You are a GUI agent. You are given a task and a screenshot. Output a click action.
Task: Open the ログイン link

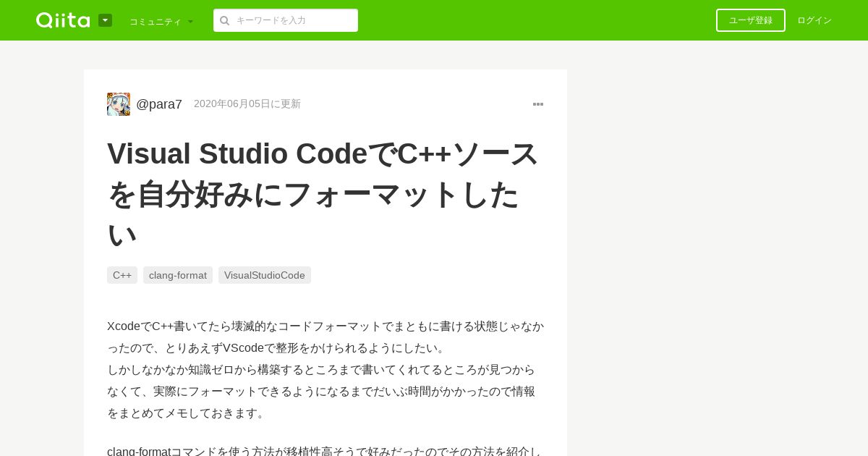click(x=814, y=20)
